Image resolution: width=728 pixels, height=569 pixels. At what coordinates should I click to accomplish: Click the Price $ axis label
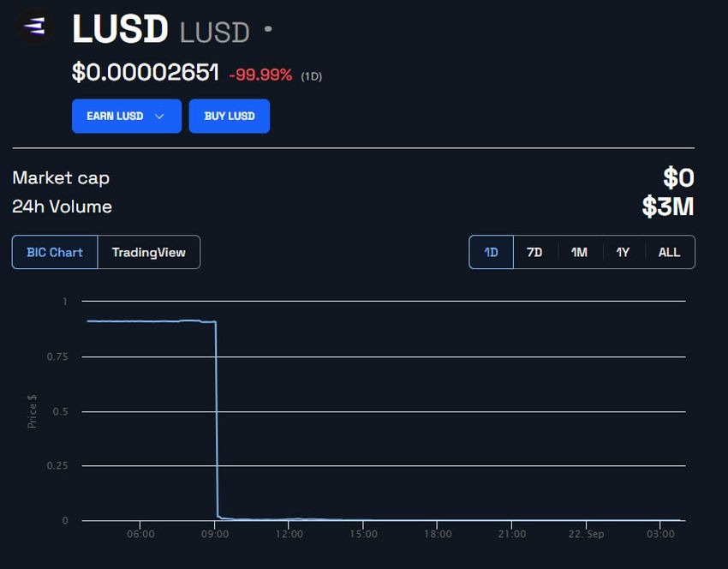(x=31, y=410)
